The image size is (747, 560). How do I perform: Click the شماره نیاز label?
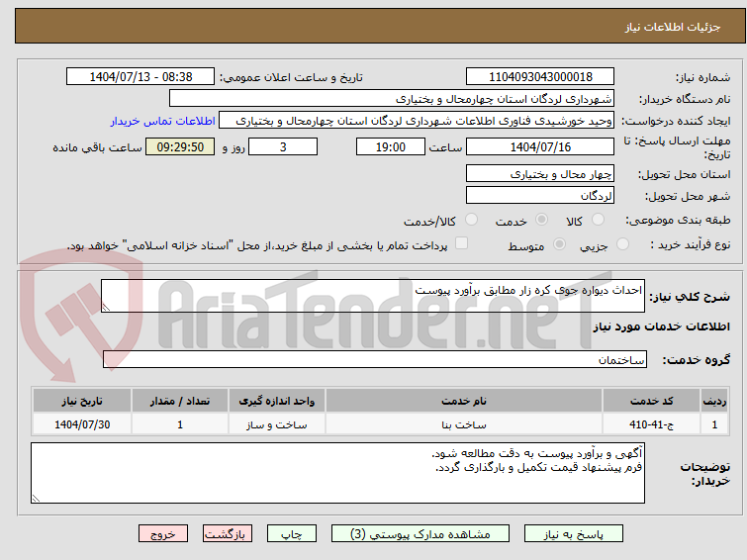click(x=702, y=78)
